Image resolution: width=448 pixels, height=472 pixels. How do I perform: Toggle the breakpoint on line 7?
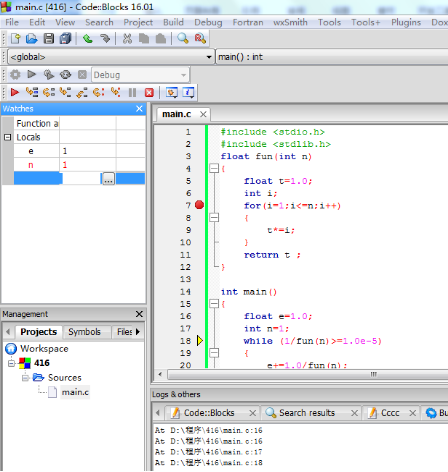tap(199, 205)
